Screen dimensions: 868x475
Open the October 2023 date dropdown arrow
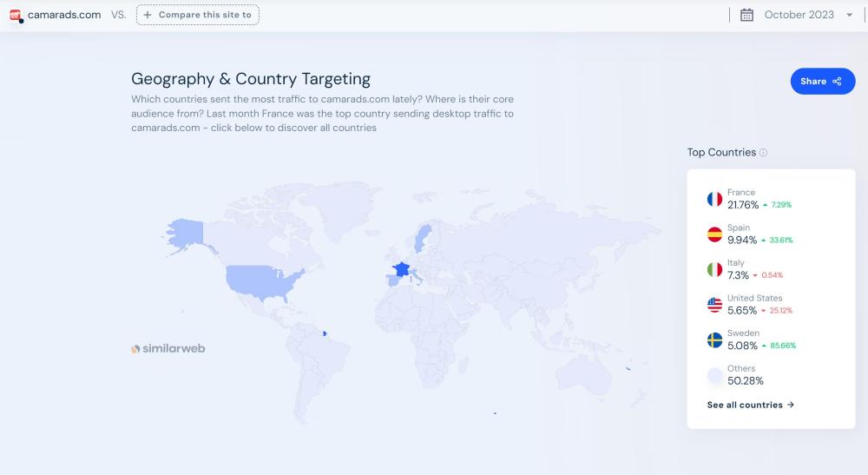click(849, 15)
